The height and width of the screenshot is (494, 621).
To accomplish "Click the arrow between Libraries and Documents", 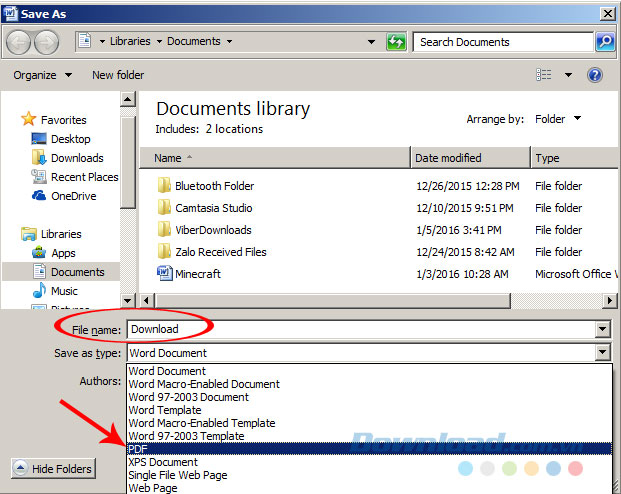I will click(x=159, y=41).
